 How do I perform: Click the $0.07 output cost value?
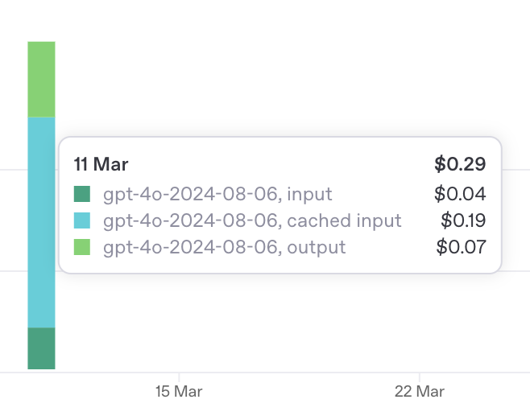click(461, 247)
